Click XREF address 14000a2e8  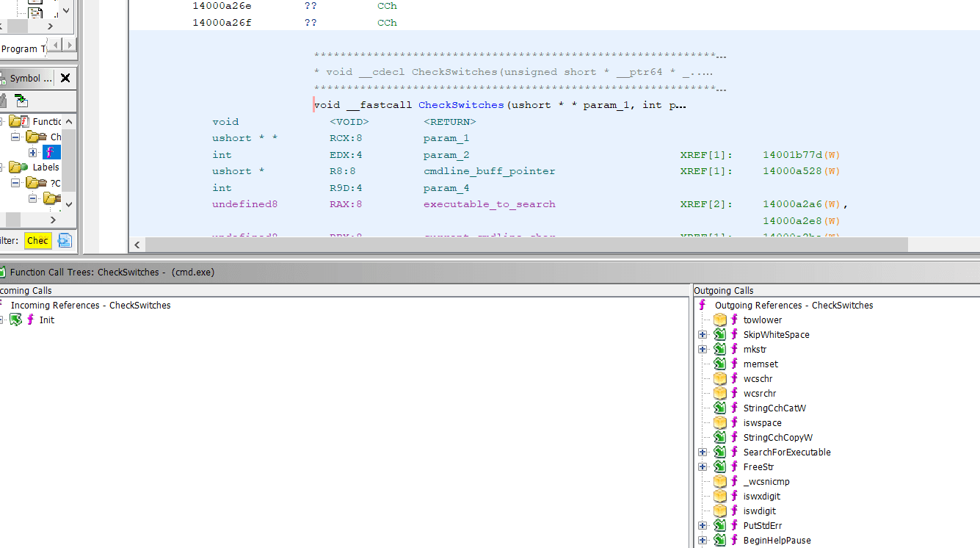pyautogui.click(x=793, y=221)
